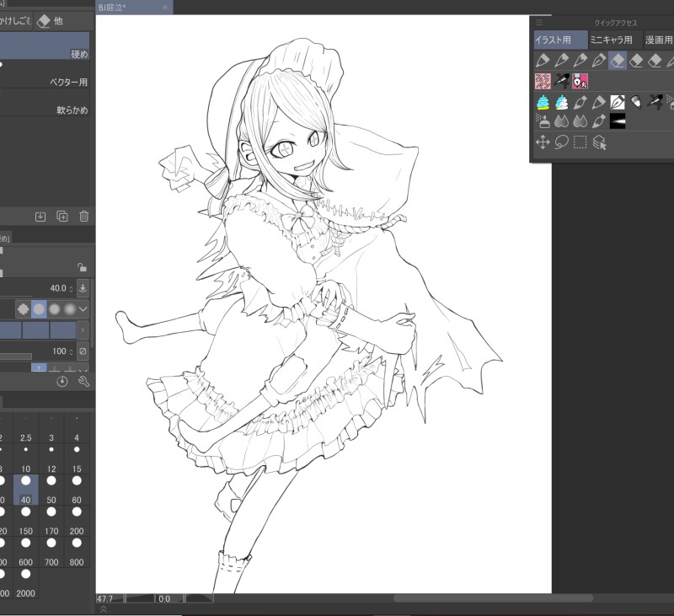The width and height of the screenshot is (674, 616).
Task: Click the canvas rotation value 0.0
Action: (164, 598)
